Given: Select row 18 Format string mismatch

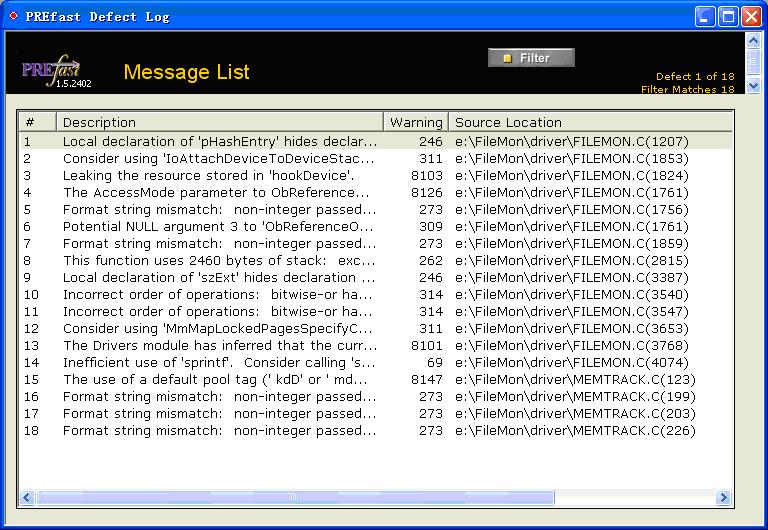Looking at the screenshot, I should pyautogui.click(x=376, y=431).
